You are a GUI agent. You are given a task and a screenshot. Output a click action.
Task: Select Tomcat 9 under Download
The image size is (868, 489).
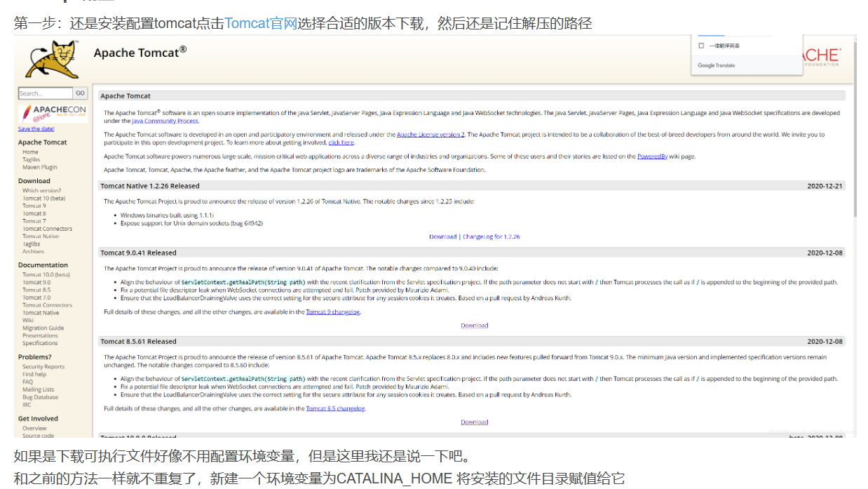point(34,206)
